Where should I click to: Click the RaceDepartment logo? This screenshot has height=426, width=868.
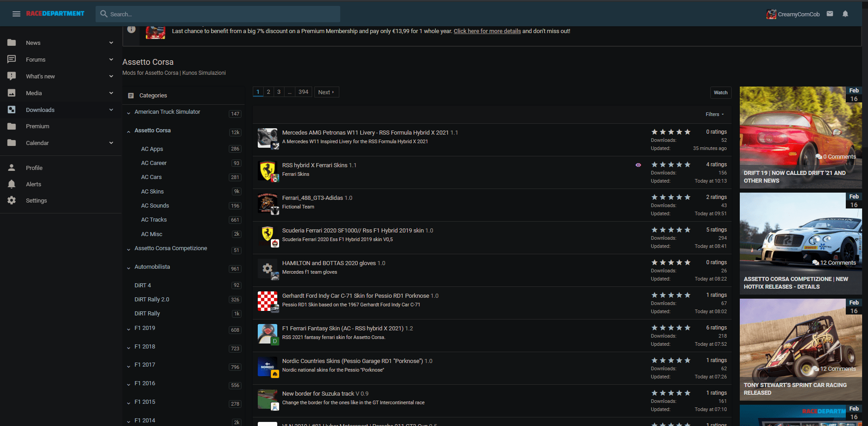click(x=55, y=14)
